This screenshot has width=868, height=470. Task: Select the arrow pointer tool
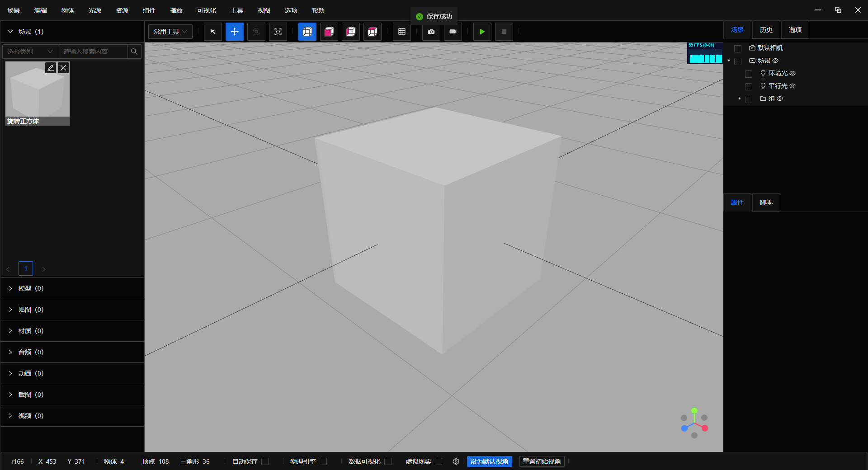click(213, 32)
